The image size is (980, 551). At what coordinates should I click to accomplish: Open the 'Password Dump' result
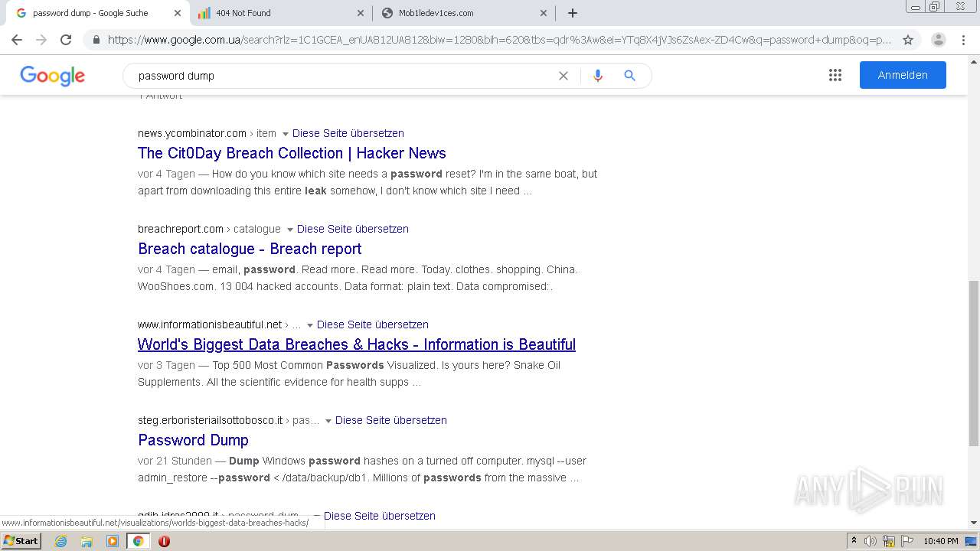(x=193, y=440)
